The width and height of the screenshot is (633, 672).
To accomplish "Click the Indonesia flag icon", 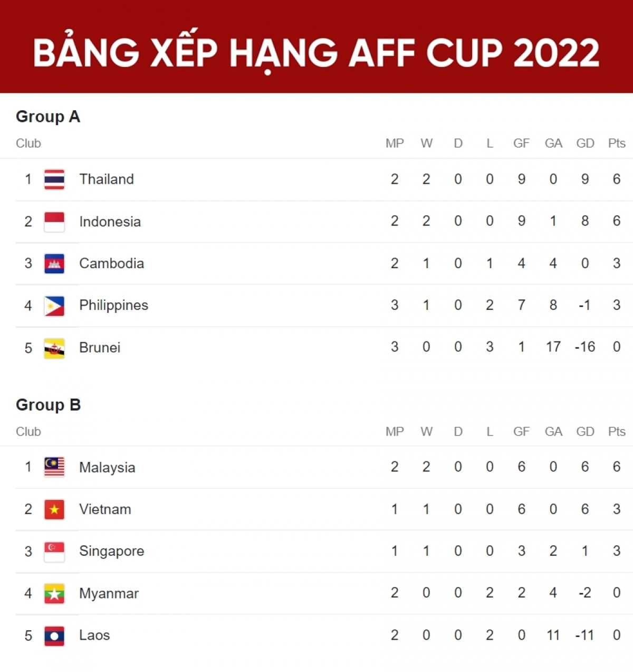I will coord(54,222).
